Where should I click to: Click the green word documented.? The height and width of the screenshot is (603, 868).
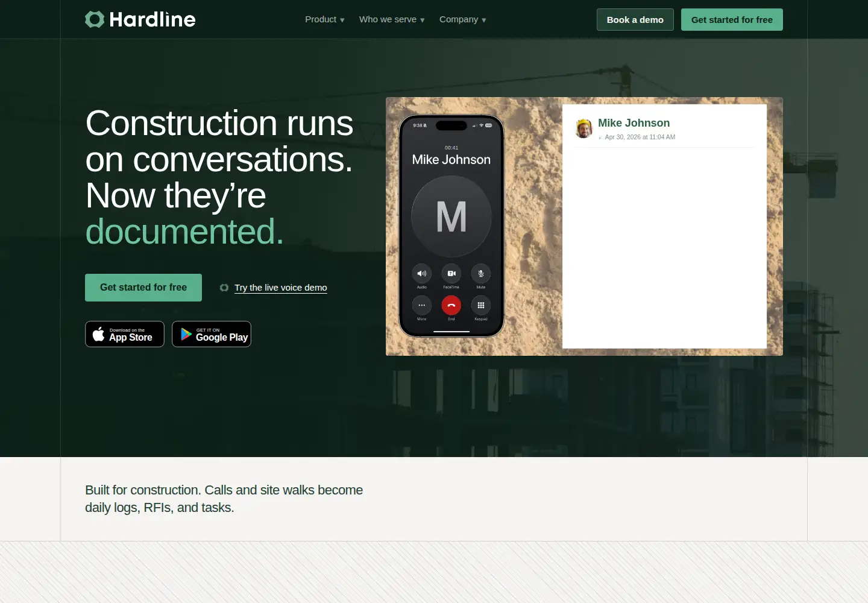coord(184,232)
